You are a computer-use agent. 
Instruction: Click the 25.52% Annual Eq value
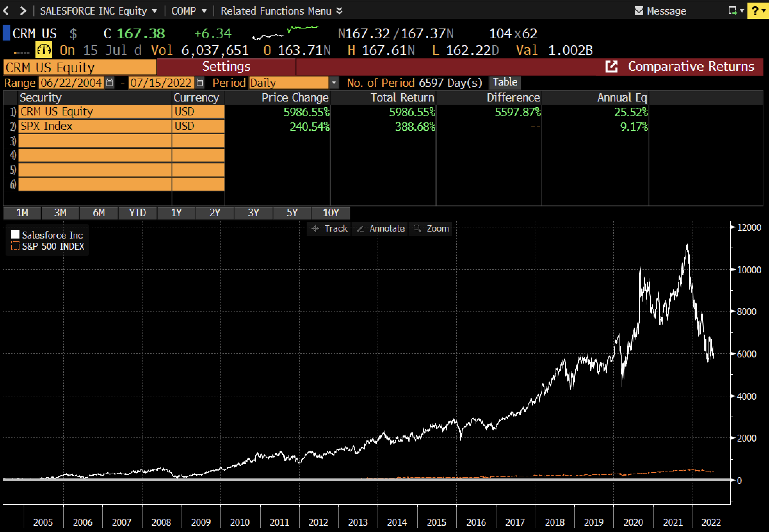tap(631, 112)
